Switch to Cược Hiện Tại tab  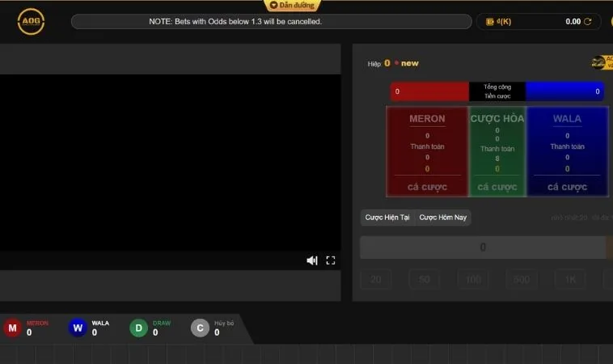[x=387, y=218]
